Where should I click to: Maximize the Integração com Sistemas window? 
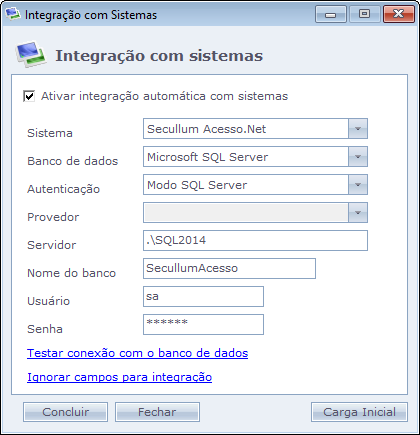(364, 14)
